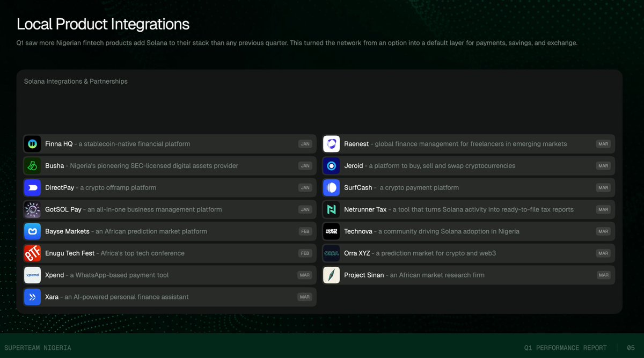
Task: Click the JAN badge on GotSOL Pay row
Action: pyautogui.click(x=305, y=209)
